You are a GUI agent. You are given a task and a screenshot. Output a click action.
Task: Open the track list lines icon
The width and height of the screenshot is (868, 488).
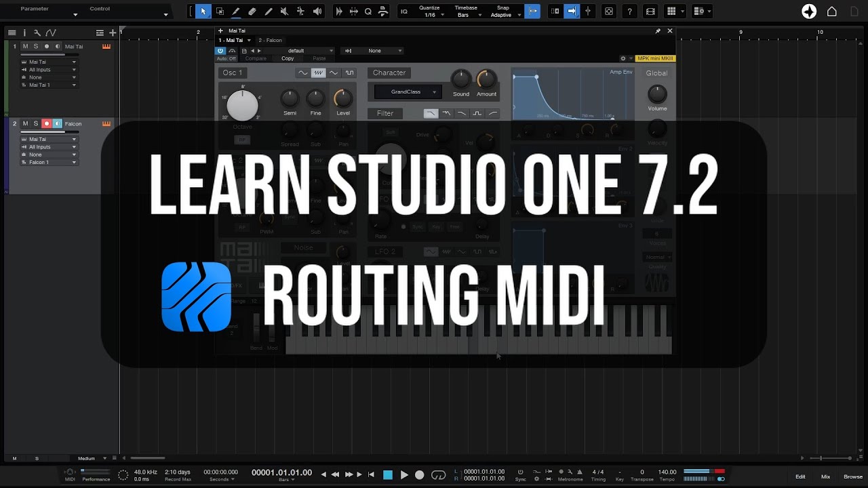click(x=12, y=33)
